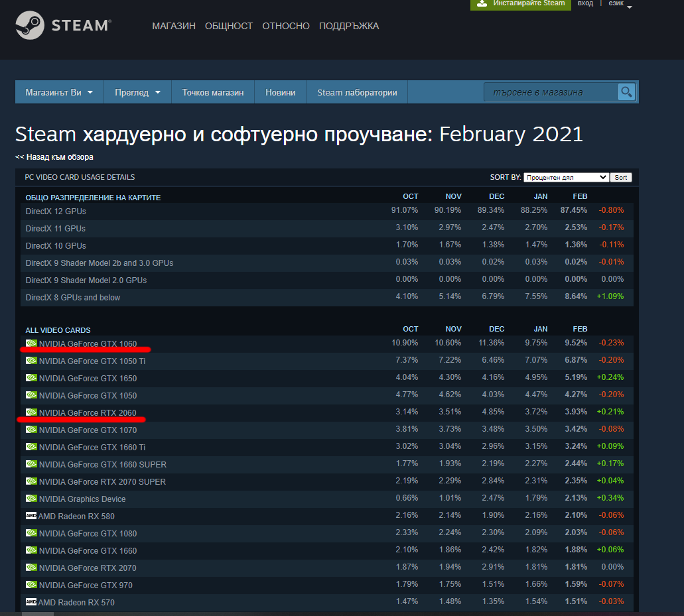This screenshot has width=684, height=616.
Task: Click ОБЩО РАЗПРЕДЕЛЕНИЕ НА КАРТИТЕ heading
Action: 93,198
